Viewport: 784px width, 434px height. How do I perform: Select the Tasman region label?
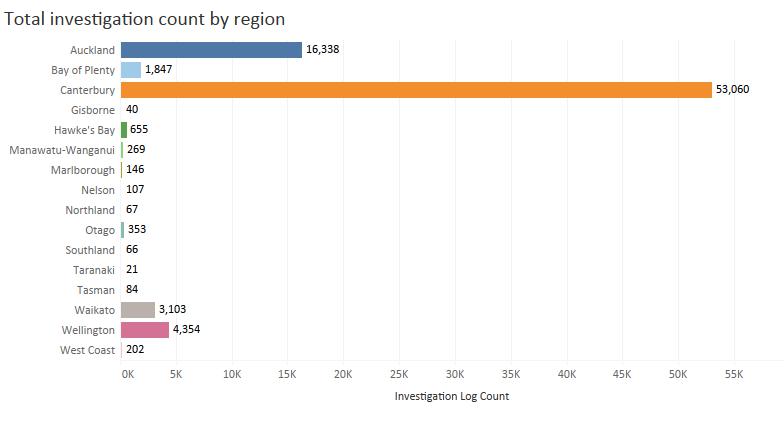click(x=95, y=290)
